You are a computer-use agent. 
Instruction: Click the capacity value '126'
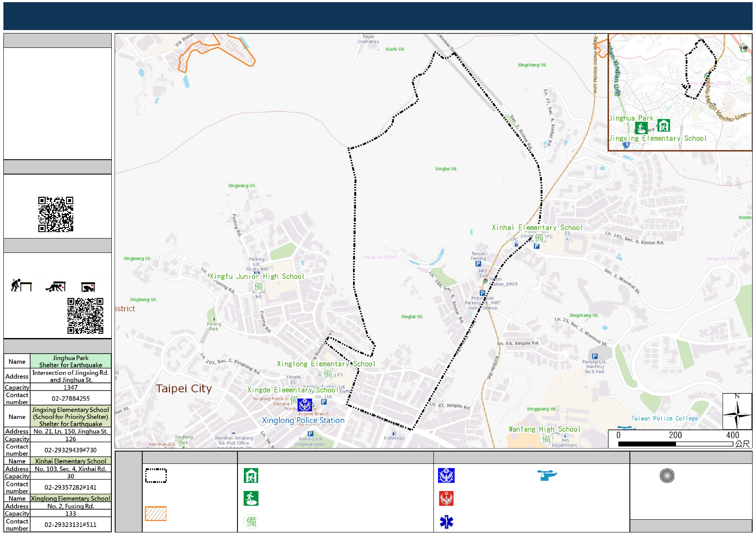[71, 439]
